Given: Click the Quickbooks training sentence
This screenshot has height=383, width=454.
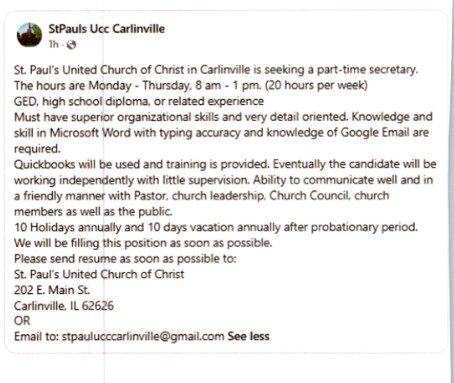Looking at the screenshot, I should tap(142, 164).
